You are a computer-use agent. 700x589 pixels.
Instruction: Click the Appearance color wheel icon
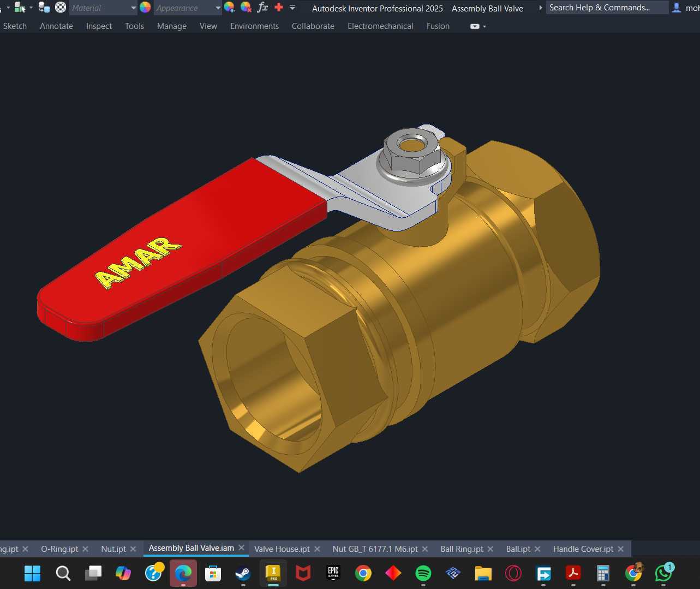145,7
